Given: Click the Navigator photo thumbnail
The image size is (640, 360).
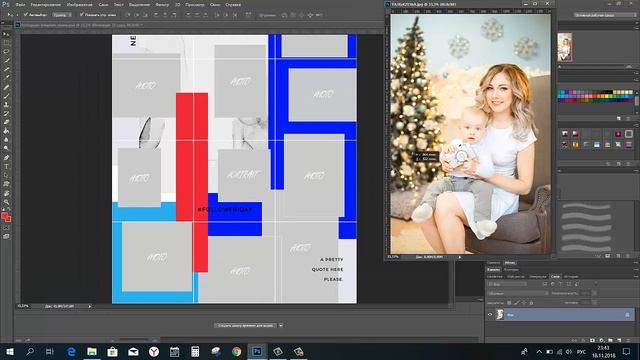Looking at the screenshot, I should pyautogui.click(x=565, y=47).
